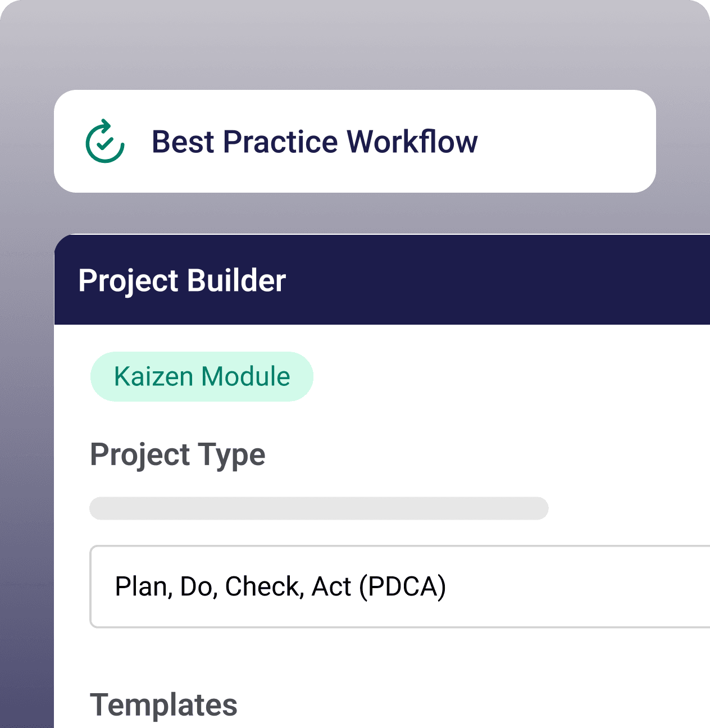Select the Best Practice Workflow title text

tap(315, 142)
